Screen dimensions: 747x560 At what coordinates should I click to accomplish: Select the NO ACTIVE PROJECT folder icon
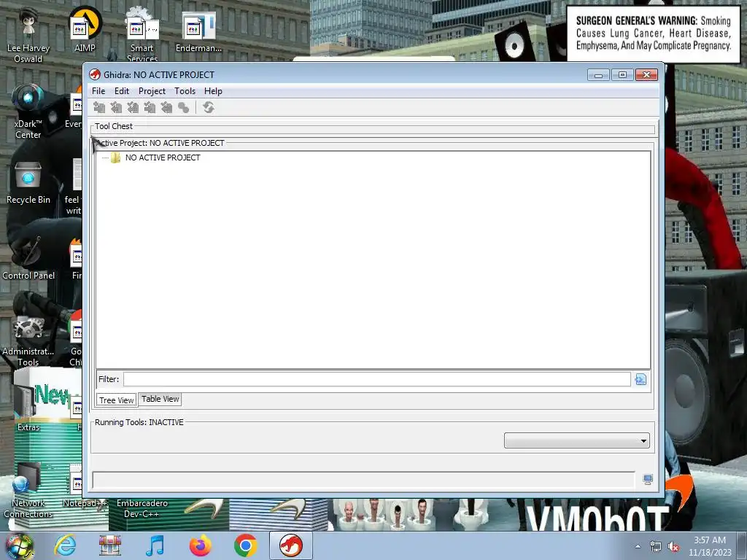tap(115, 157)
